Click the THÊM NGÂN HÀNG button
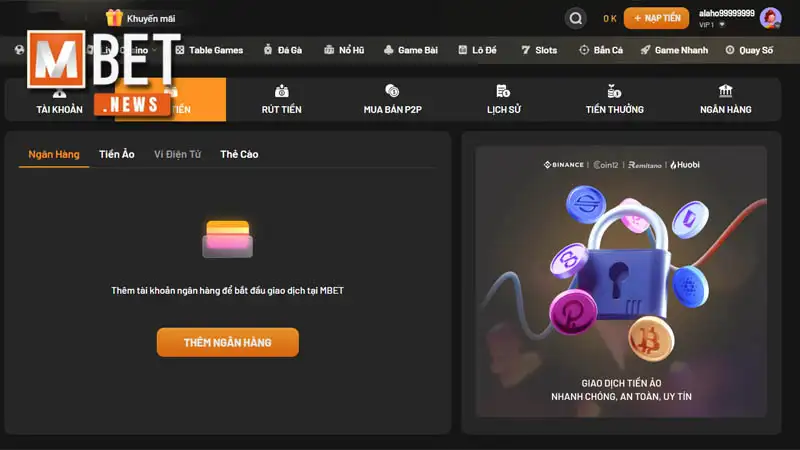The image size is (800, 450). click(228, 342)
